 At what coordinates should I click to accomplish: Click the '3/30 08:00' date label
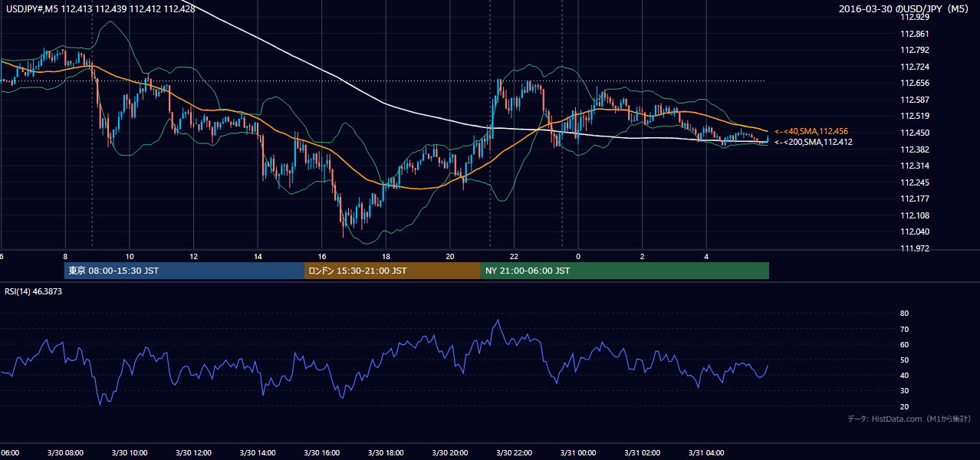[64, 452]
